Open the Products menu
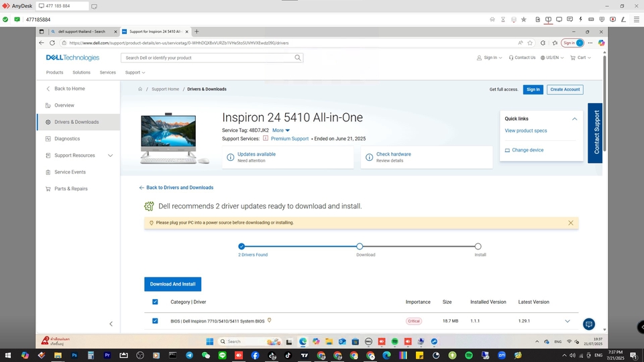The height and width of the screenshot is (362, 644). (x=54, y=72)
